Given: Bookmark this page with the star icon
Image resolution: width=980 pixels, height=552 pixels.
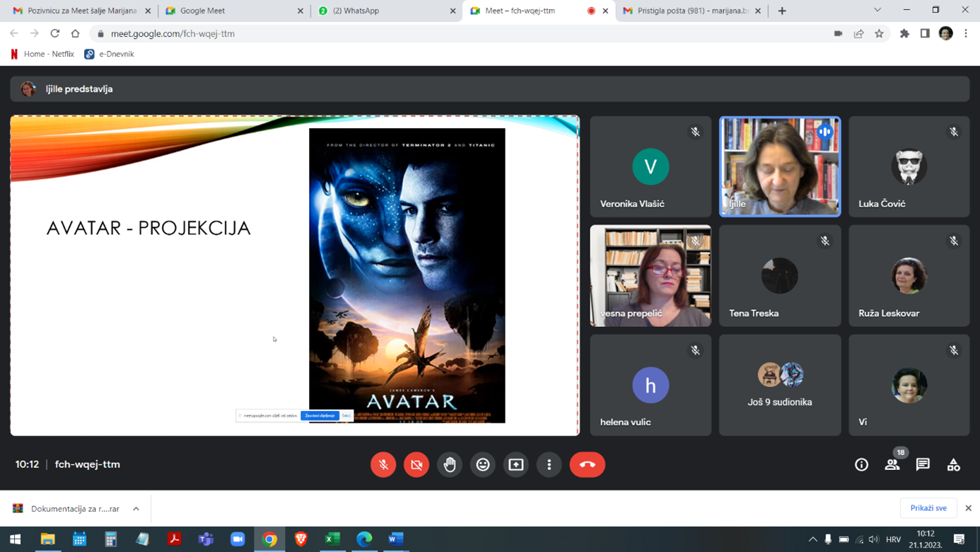Looking at the screenshot, I should [x=879, y=33].
